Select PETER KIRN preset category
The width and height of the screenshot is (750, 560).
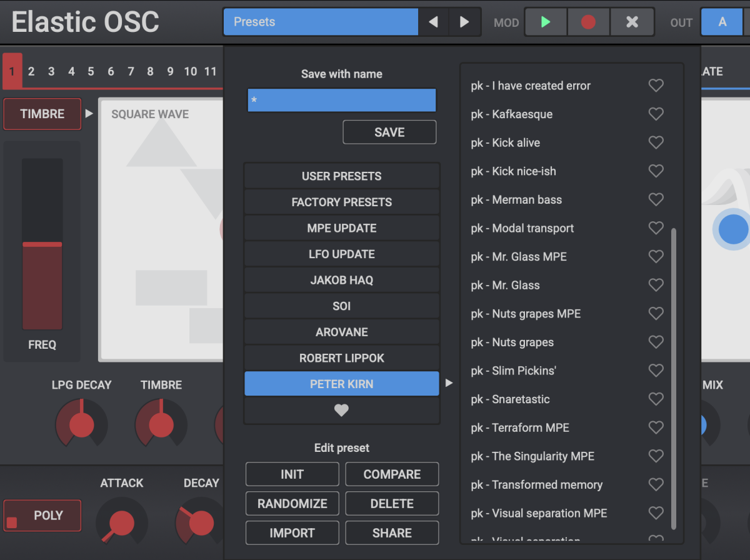[x=341, y=384]
